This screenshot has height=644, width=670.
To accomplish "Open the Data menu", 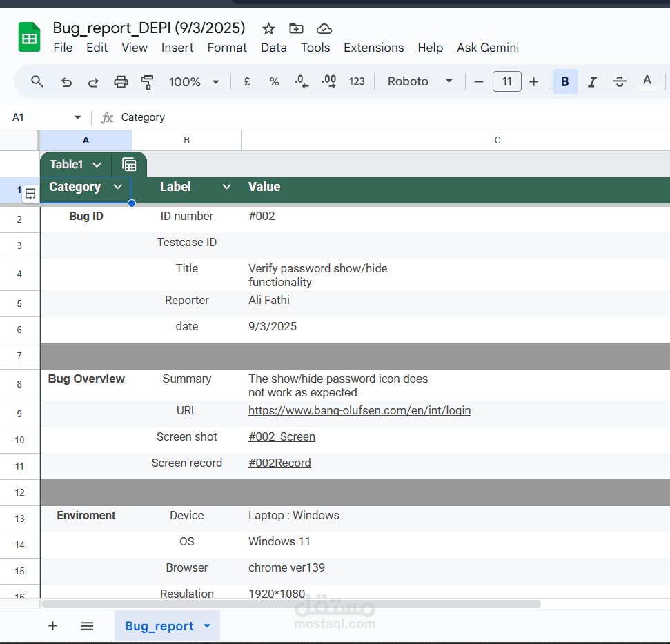I will (274, 48).
